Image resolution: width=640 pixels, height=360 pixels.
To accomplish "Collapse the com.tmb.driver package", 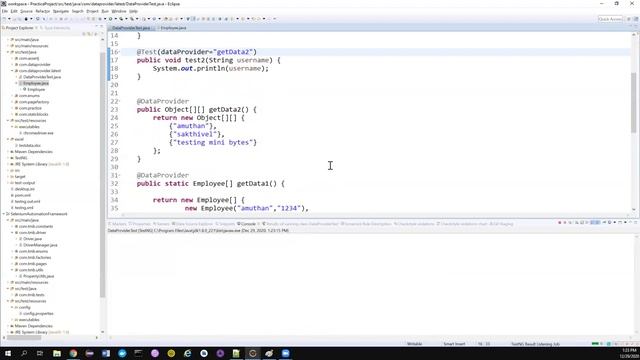I will click(12, 233).
